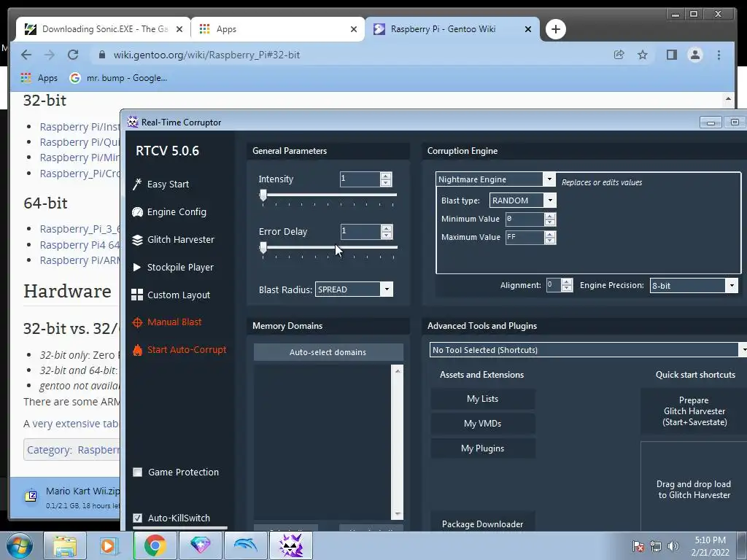747x560 pixels.
Task: Open the Easy Start wand icon
Action: coord(137,184)
